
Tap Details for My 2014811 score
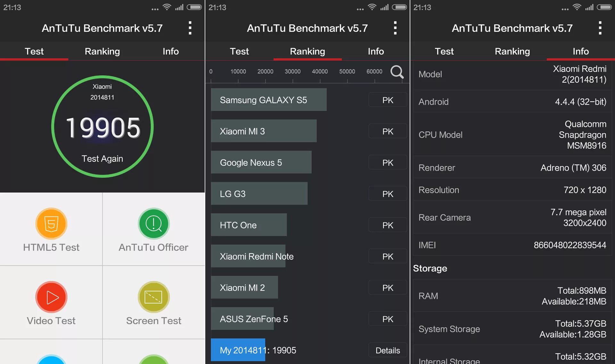(x=388, y=350)
